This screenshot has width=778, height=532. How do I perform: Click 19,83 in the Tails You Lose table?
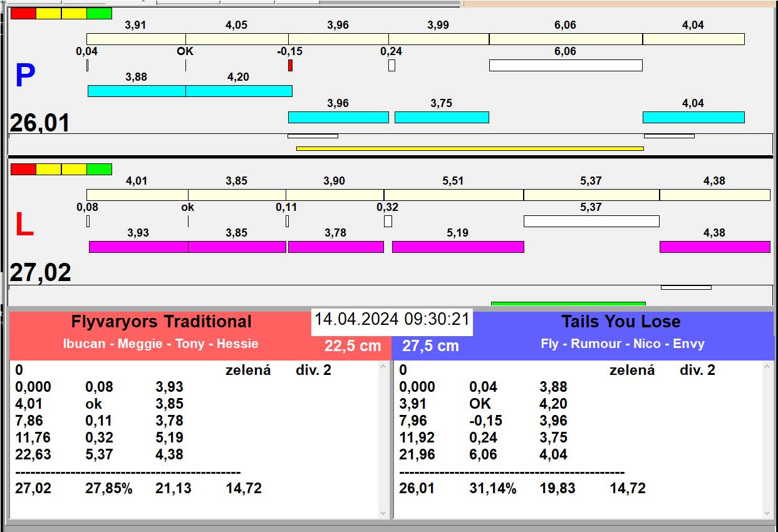(x=558, y=488)
